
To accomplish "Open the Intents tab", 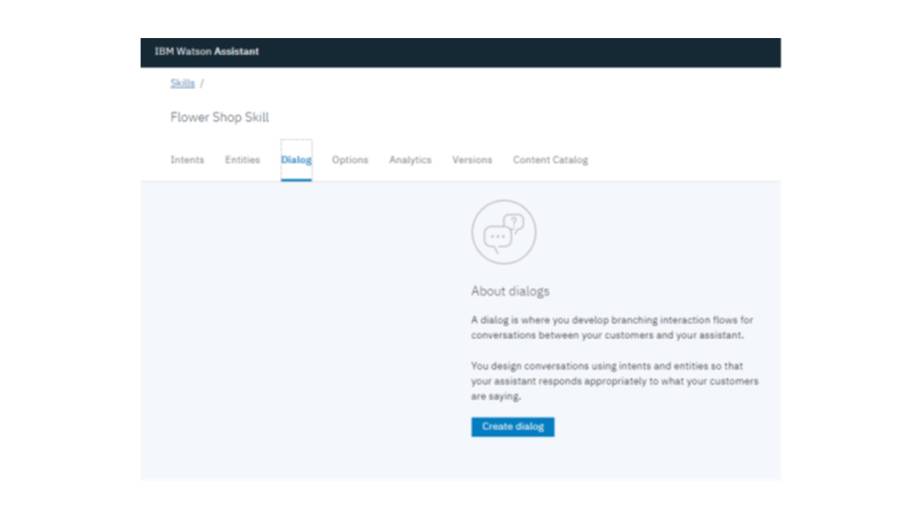I will coord(187,160).
